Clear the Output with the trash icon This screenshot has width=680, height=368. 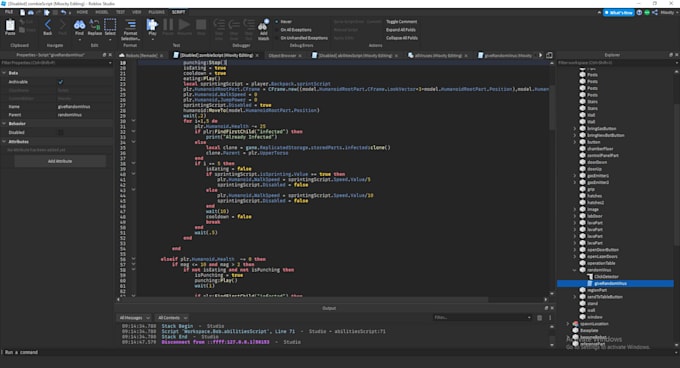tap(539, 318)
